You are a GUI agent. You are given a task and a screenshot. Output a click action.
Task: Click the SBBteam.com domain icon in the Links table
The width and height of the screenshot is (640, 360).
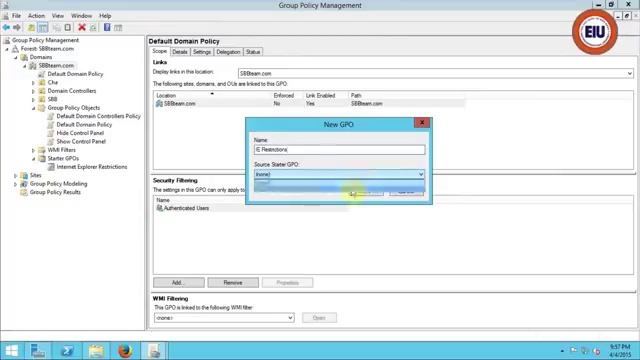pos(159,104)
